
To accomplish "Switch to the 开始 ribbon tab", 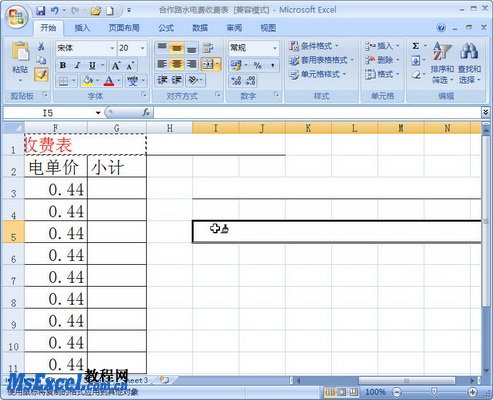I will [x=48, y=28].
